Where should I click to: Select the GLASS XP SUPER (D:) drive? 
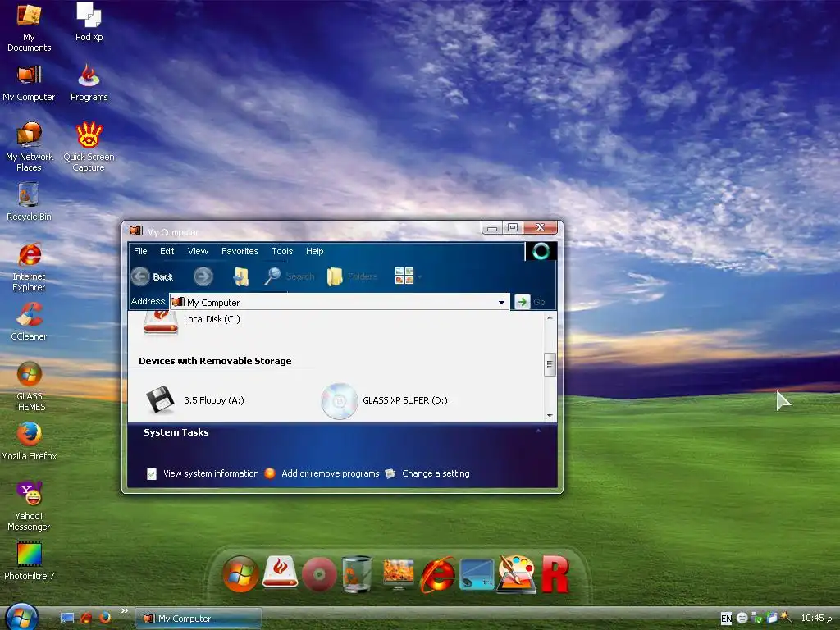click(384, 400)
